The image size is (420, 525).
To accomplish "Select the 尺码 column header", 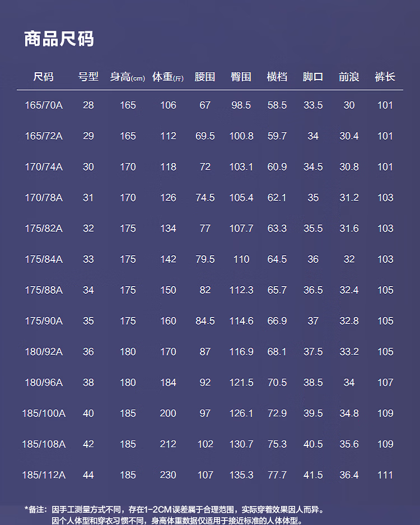I will [44, 77].
